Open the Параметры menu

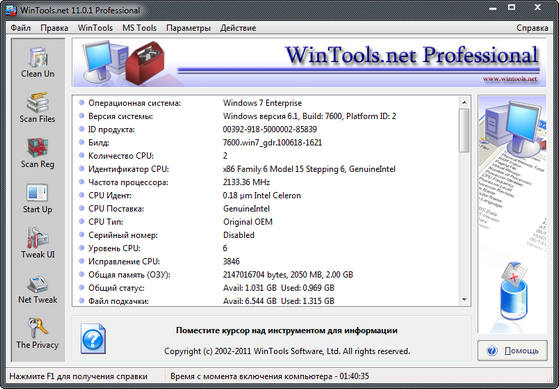pos(188,28)
